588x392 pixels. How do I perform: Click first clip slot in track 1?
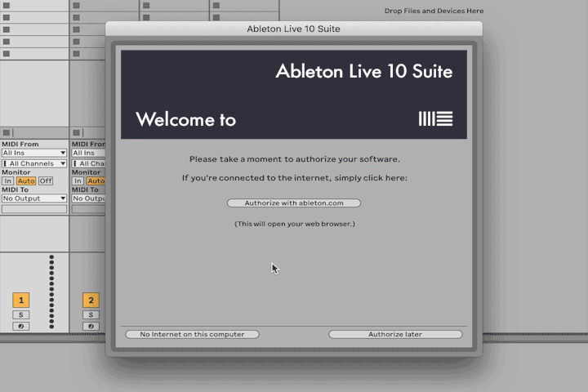pos(34,6)
